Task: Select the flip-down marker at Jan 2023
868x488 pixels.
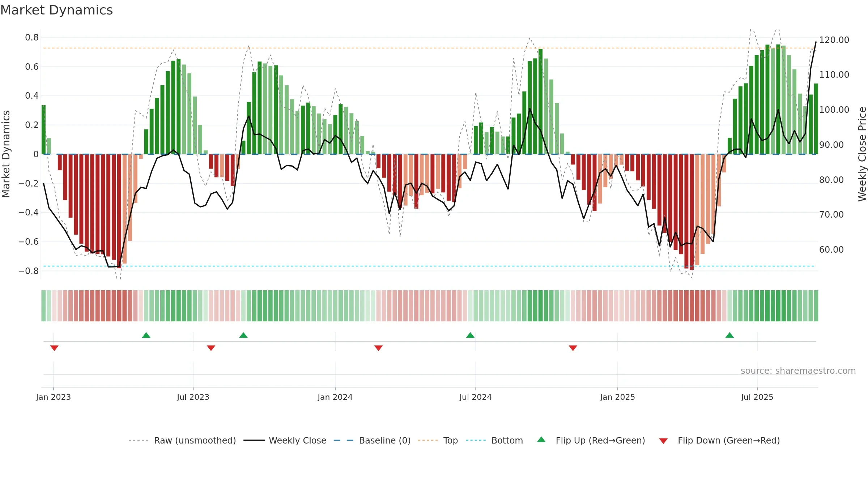Action: tap(54, 348)
